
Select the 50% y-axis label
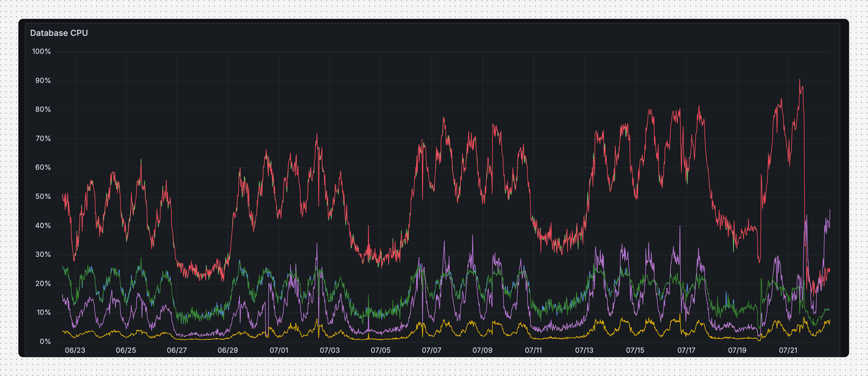coord(43,196)
